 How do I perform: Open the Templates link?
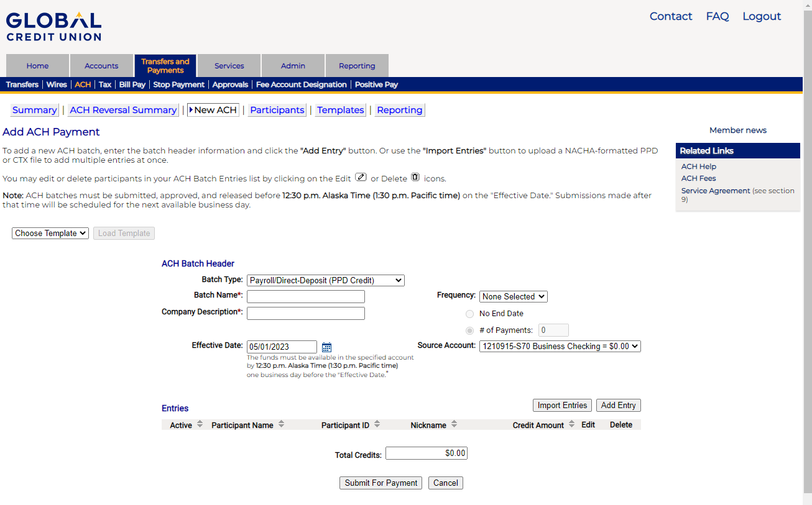pos(340,110)
